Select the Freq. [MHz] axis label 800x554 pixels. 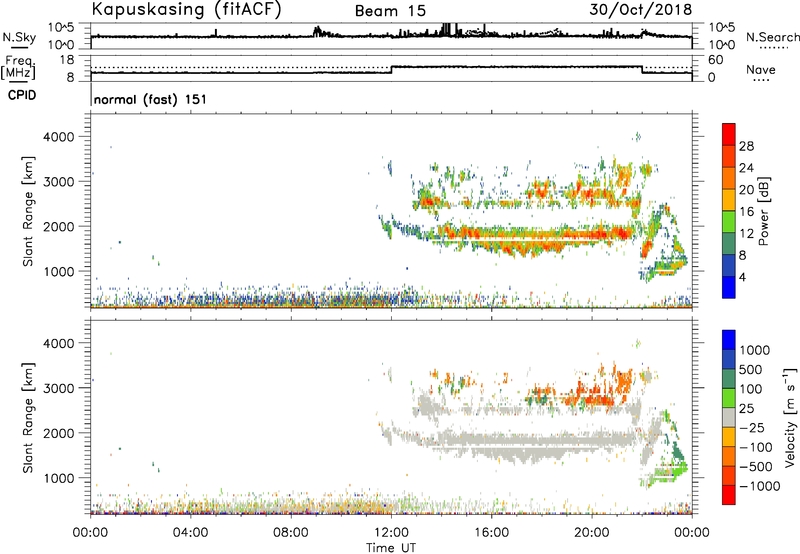(19, 67)
